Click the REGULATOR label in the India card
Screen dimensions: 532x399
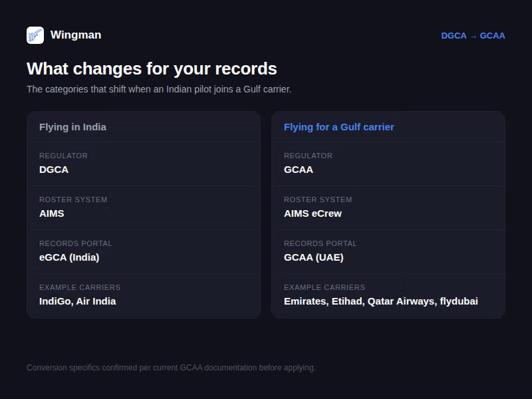(x=63, y=156)
